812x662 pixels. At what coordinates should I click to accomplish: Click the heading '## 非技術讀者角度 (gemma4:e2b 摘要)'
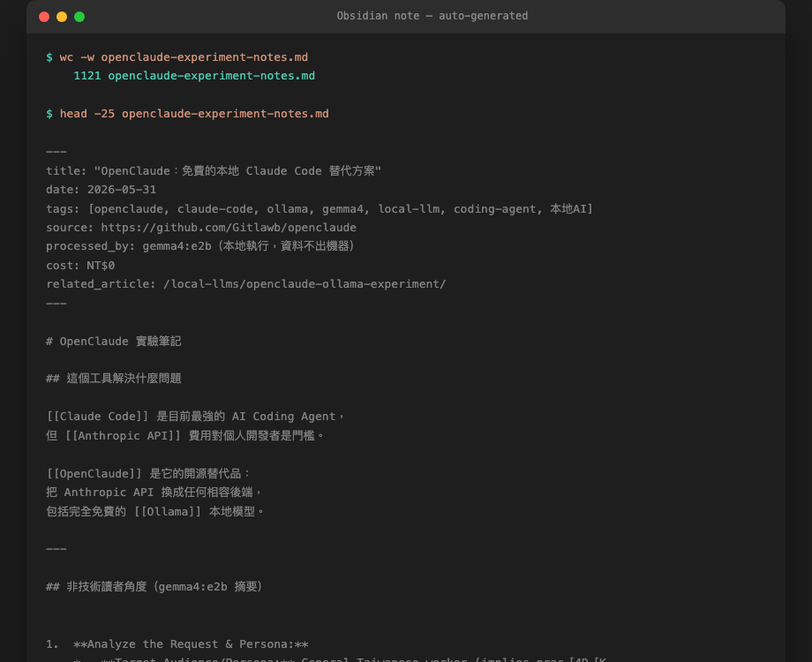click(154, 586)
